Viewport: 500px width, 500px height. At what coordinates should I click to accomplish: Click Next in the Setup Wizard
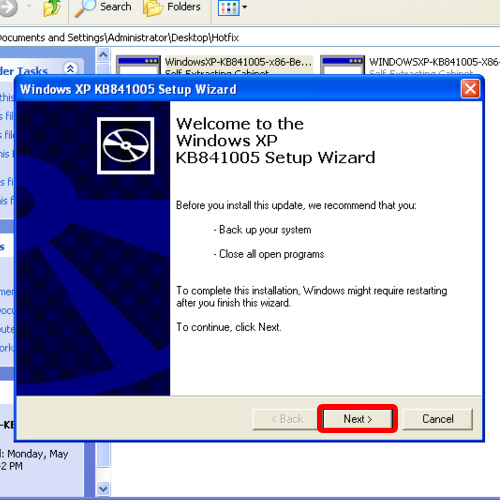357,419
